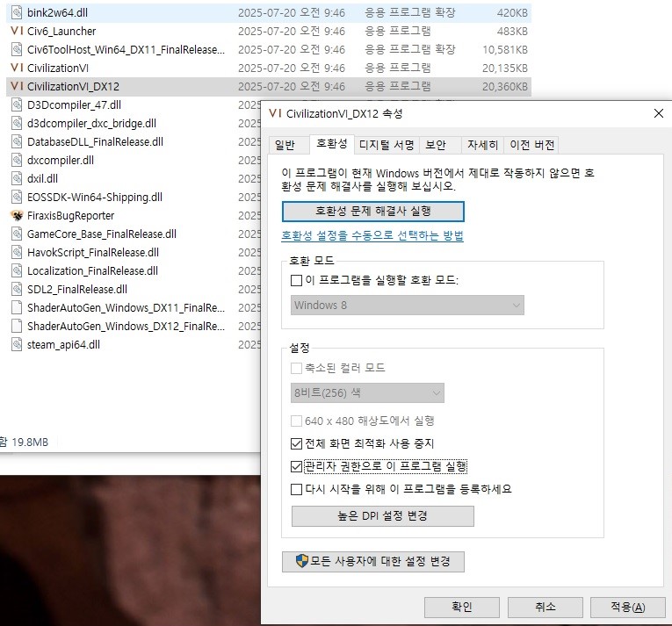Click the Civ6ToolHost_Win64_DX11 dll icon
Viewport: 672px width, 626px height.
tap(17, 50)
